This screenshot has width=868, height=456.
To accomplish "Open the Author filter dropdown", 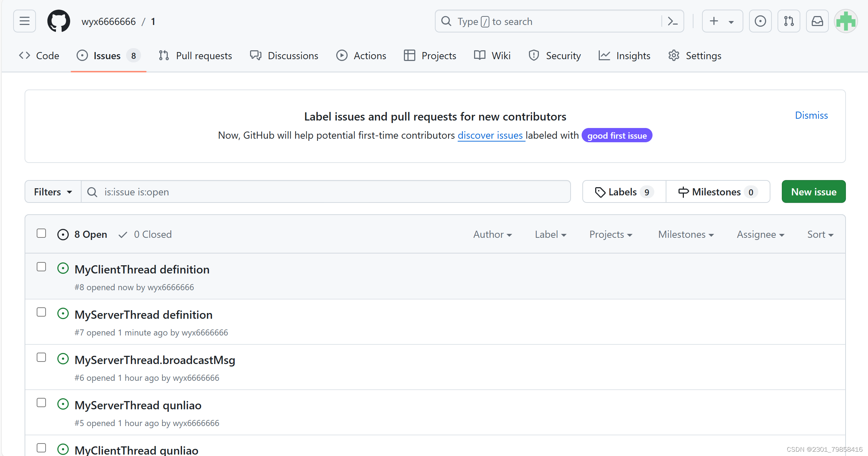I will click(x=492, y=235).
